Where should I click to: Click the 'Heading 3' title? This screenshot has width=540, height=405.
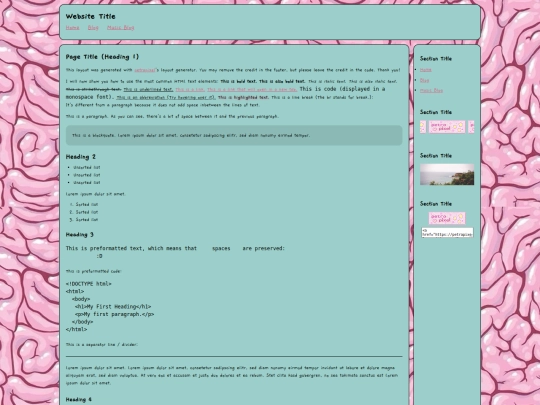[80, 235]
